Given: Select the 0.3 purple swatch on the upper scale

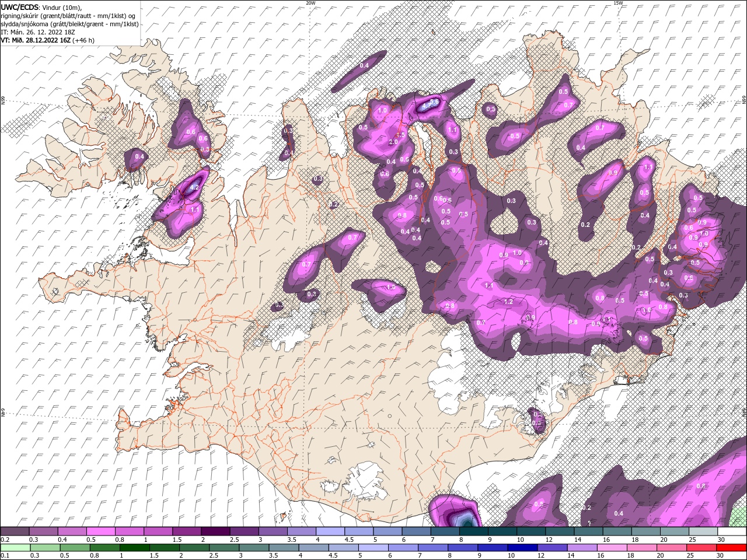Looking at the screenshot, I should [43, 531].
